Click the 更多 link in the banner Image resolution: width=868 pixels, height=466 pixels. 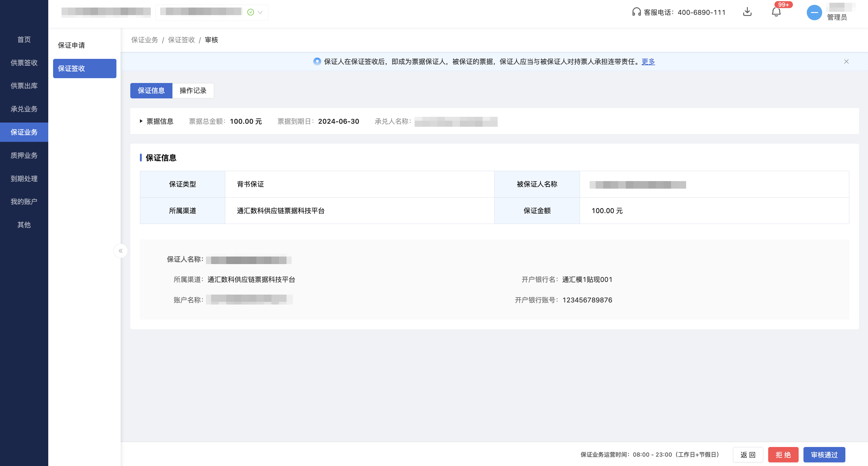click(648, 62)
